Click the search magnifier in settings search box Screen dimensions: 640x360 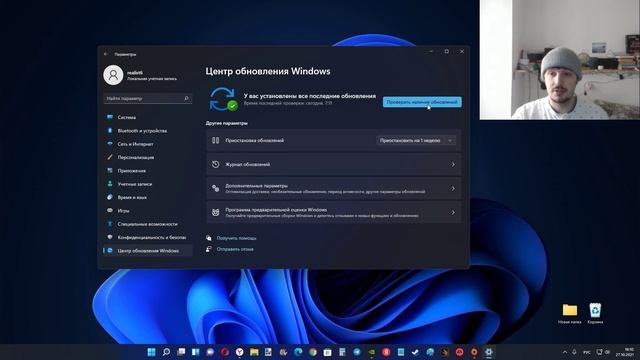coord(186,98)
